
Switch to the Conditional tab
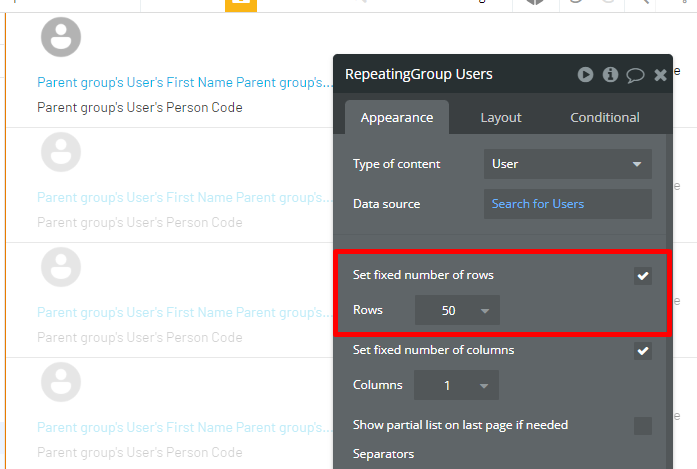pyautogui.click(x=605, y=117)
